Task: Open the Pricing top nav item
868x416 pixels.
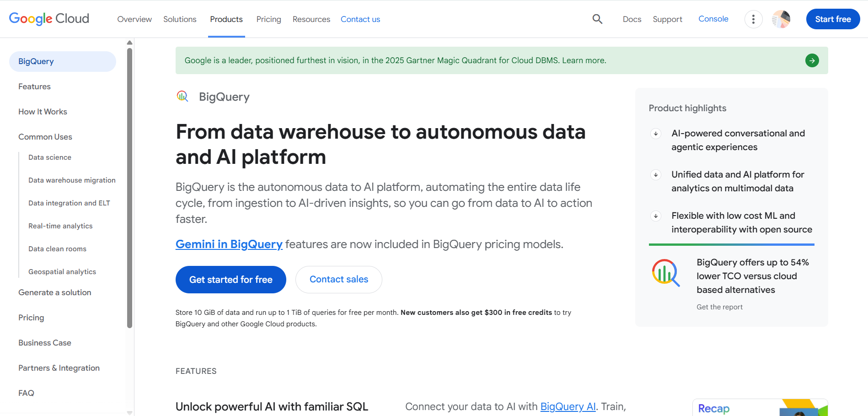Action: 268,19
